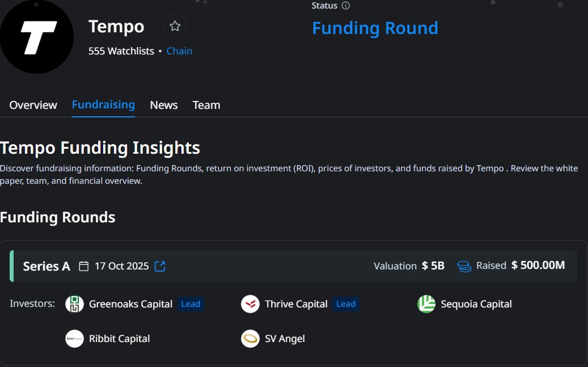Click the Sequoia Capital logo
This screenshot has height=367, width=588.
pyautogui.click(x=426, y=304)
